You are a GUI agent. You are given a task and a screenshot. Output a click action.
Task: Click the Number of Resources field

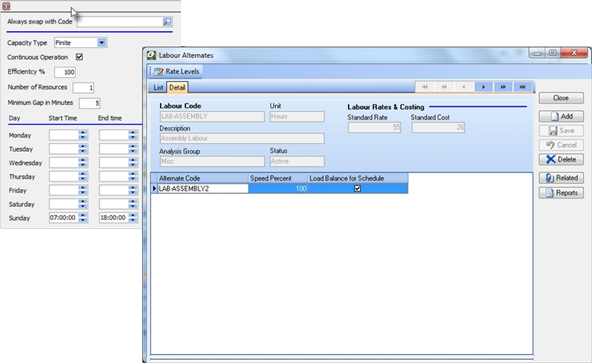[x=83, y=88]
